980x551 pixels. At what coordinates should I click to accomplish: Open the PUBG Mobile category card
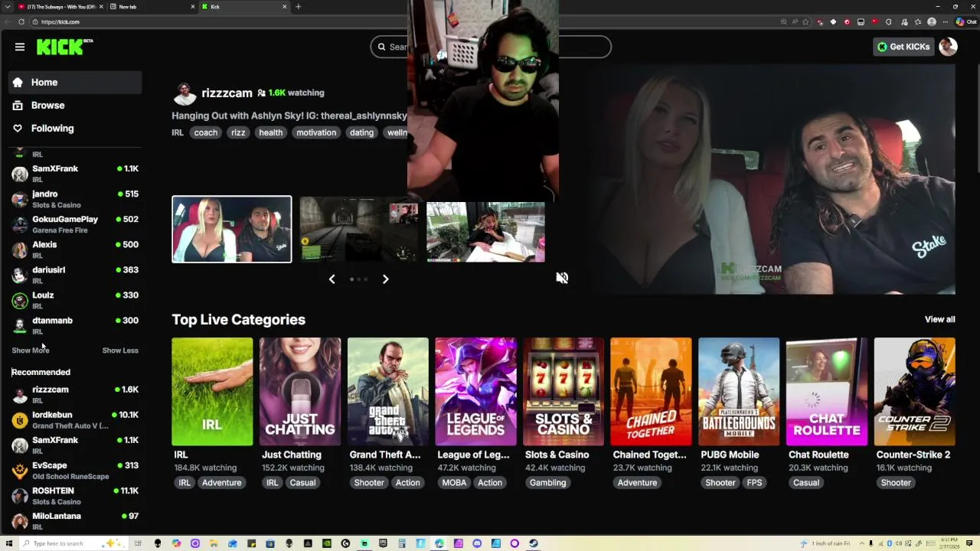click(x=739, y=391)
